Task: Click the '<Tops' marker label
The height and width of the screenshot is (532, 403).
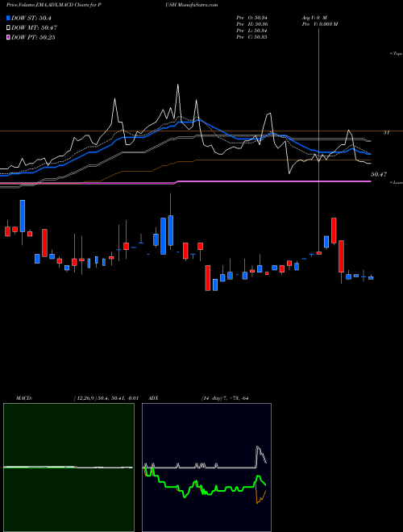Action: tap(396, 54)
